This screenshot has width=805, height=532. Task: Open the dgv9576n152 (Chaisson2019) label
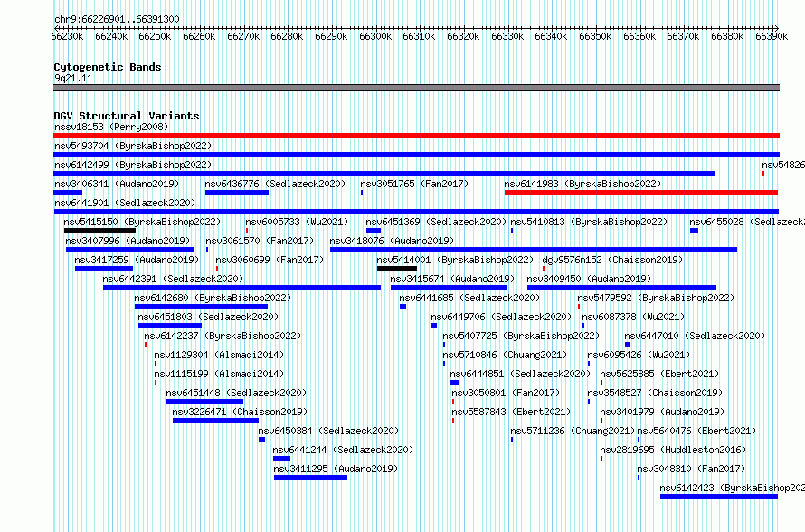612,260
